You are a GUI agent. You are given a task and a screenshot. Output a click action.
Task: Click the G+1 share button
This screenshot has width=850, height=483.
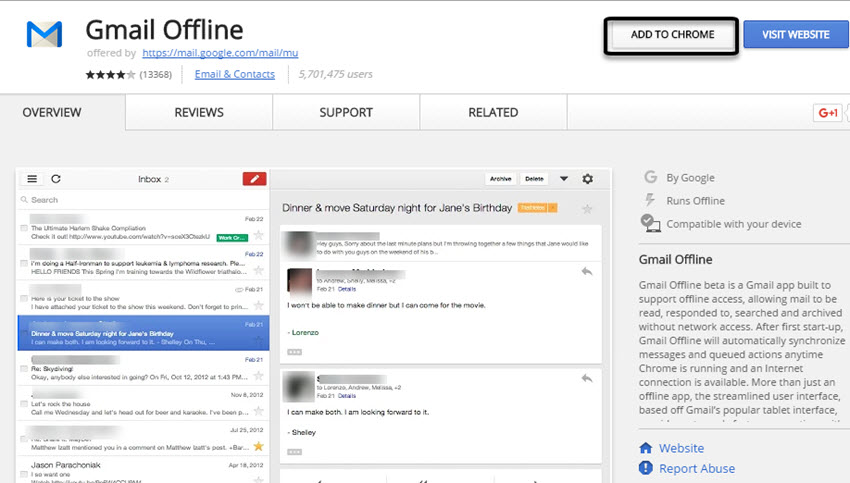pos(828,113)
